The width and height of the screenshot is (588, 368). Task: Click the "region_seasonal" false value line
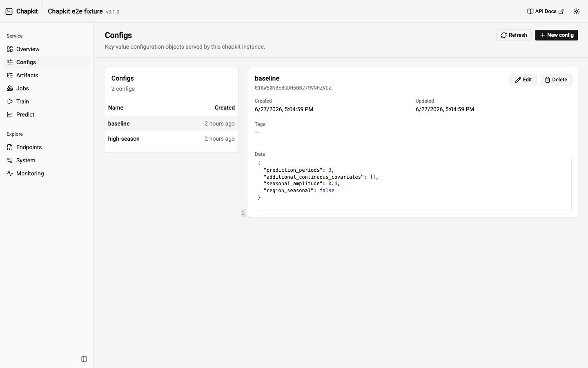[299, 191]
